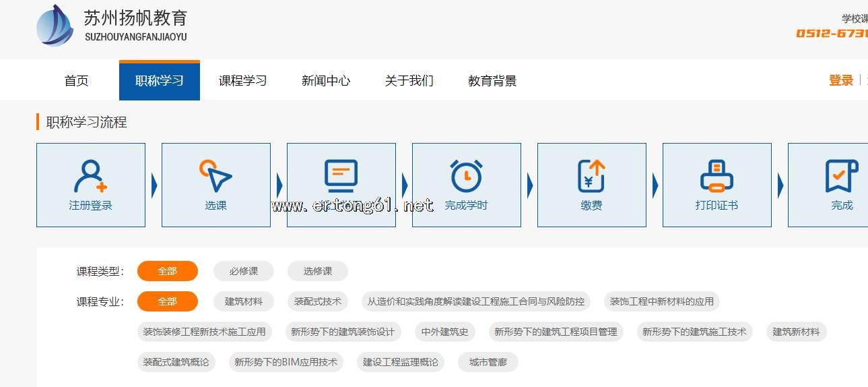The image size is (868, 387).
Task: Go to 关于我们 page
Action: point(409,81)
